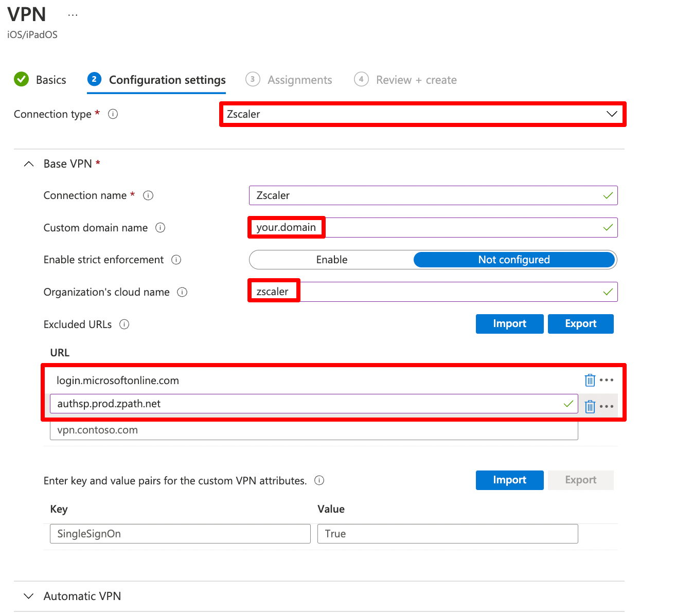Viewport: 675px width, 616px height.
Task: View the Organization's cloud name info tooltip
Action: 182,292
